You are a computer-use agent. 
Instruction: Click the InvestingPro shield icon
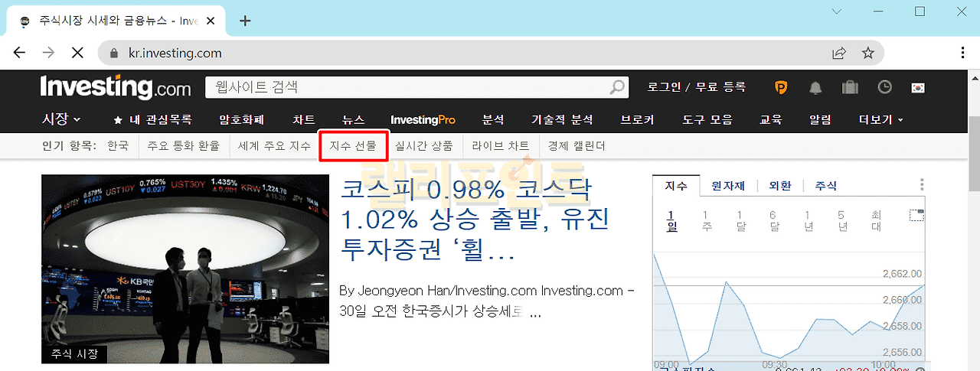[781, 87]
